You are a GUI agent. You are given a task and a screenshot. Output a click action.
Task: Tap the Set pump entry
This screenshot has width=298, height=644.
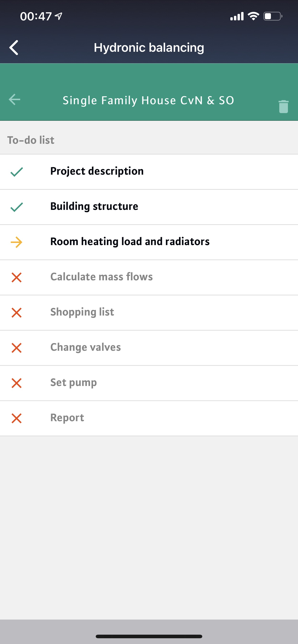73,383
